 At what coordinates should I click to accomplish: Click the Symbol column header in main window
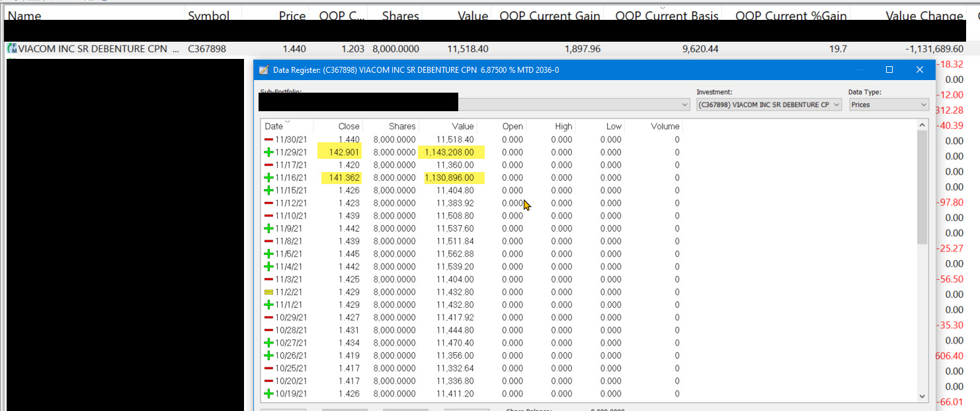click(213, 15)
